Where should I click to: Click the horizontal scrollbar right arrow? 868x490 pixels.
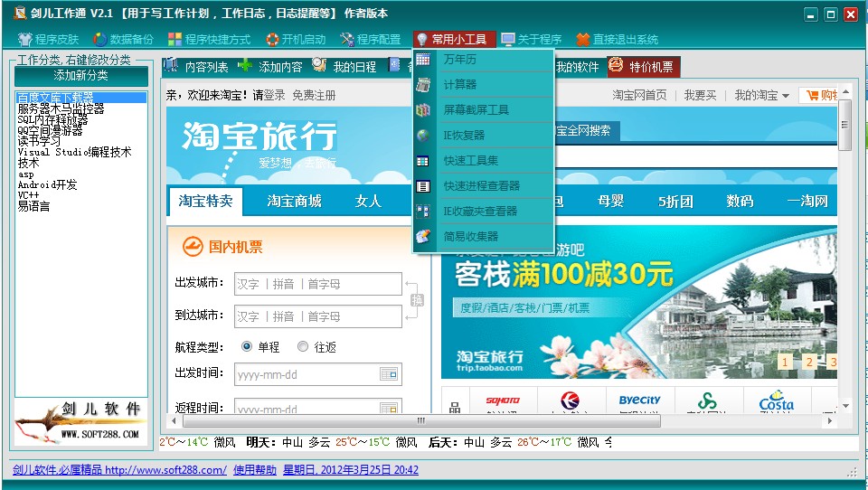tap(829, 420)
